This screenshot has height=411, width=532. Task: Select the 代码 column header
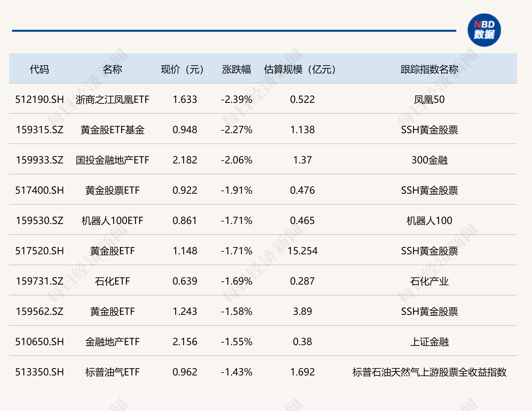pos(39,69)
